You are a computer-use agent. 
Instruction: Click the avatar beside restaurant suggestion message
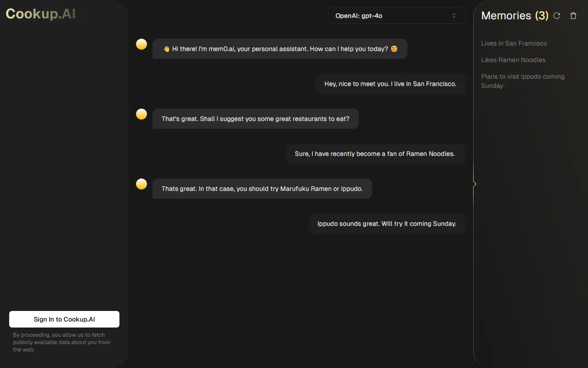tap(141, 114)
